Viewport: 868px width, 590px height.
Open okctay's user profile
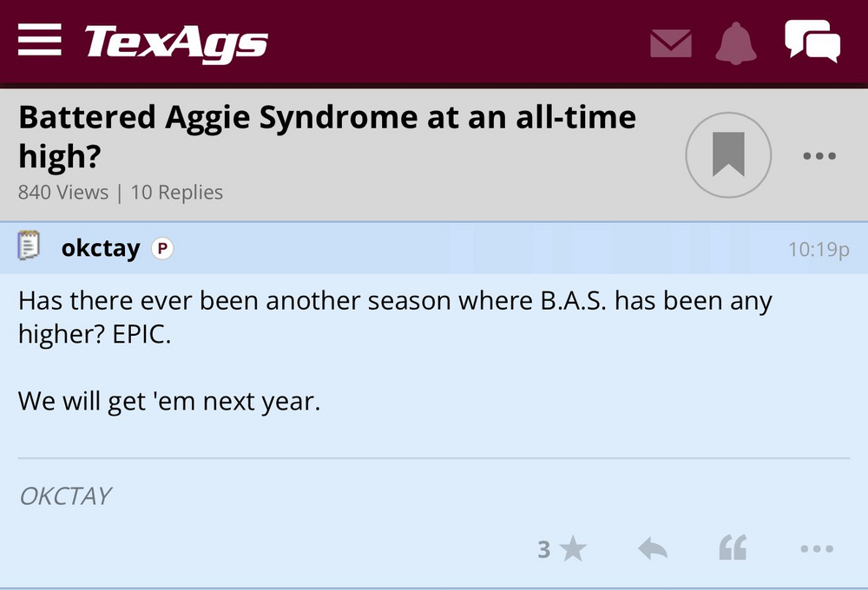coord(100,248)
